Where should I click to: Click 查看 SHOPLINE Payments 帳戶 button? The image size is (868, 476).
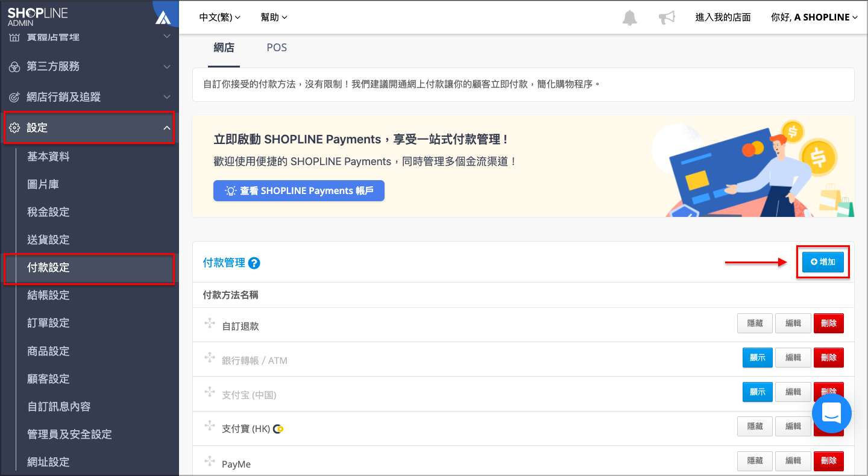pyautogui.click(x=299, y=190)
